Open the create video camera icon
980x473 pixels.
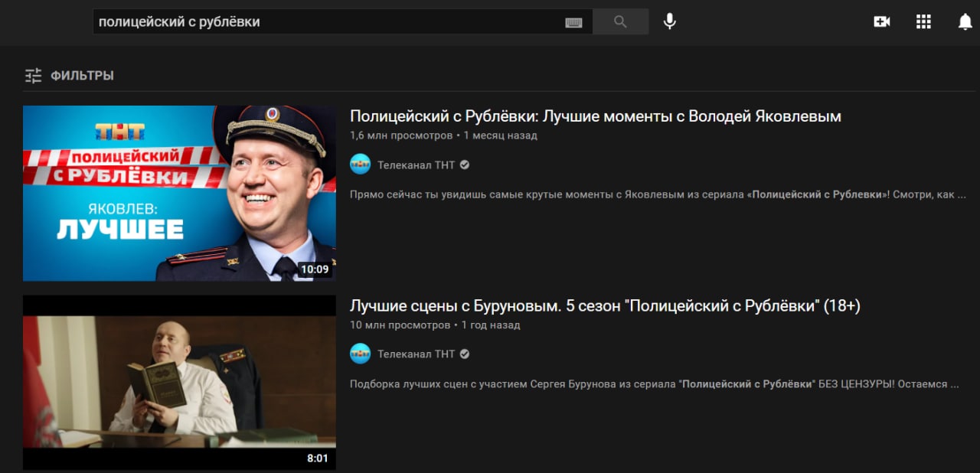[x=882, y=21]
